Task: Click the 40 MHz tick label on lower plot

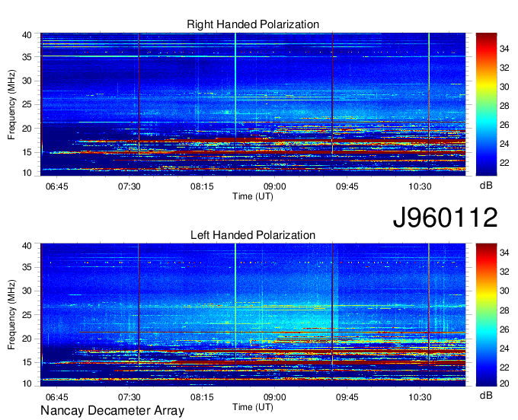Action: point(27,246)
